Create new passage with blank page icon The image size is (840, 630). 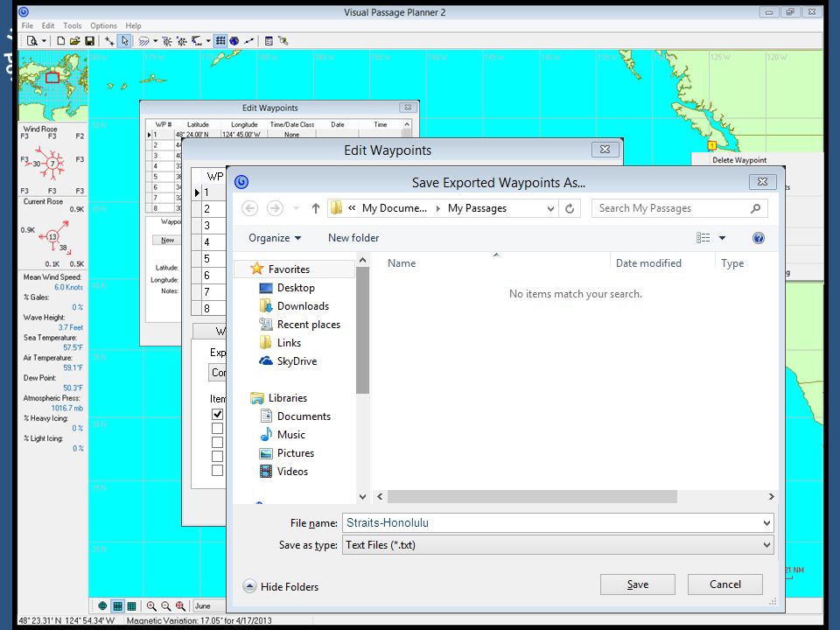(60, 41)
